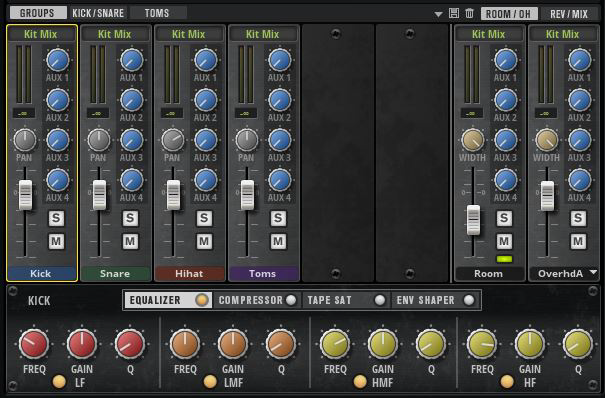Expand the OverhdA channel selector arrow
The height and width of the screenshot is (398, 605).
click(x=593, y=273)
